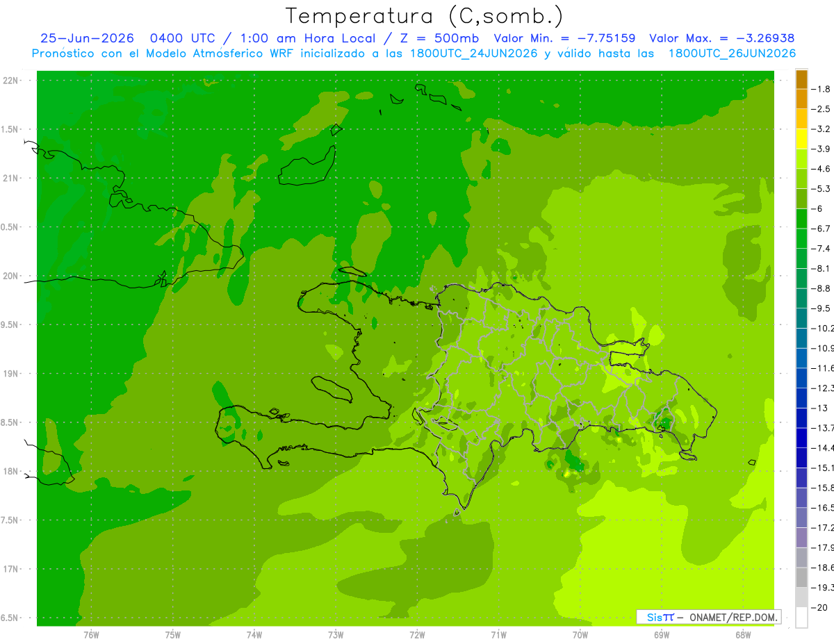This screenshot has width=834, height=644.
Task: Click the '-7.4' colorbar value
Action: pyautogui.click(x=821, y=248)
